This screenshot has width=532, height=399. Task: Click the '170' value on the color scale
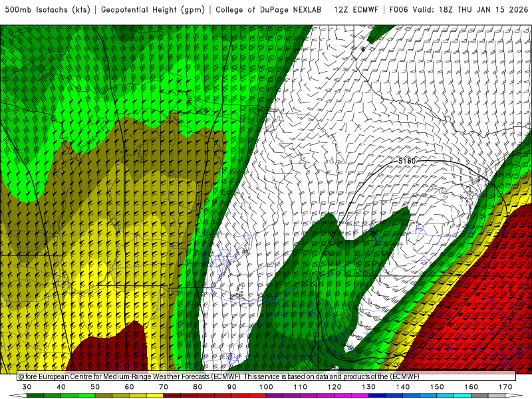(505, 387)
